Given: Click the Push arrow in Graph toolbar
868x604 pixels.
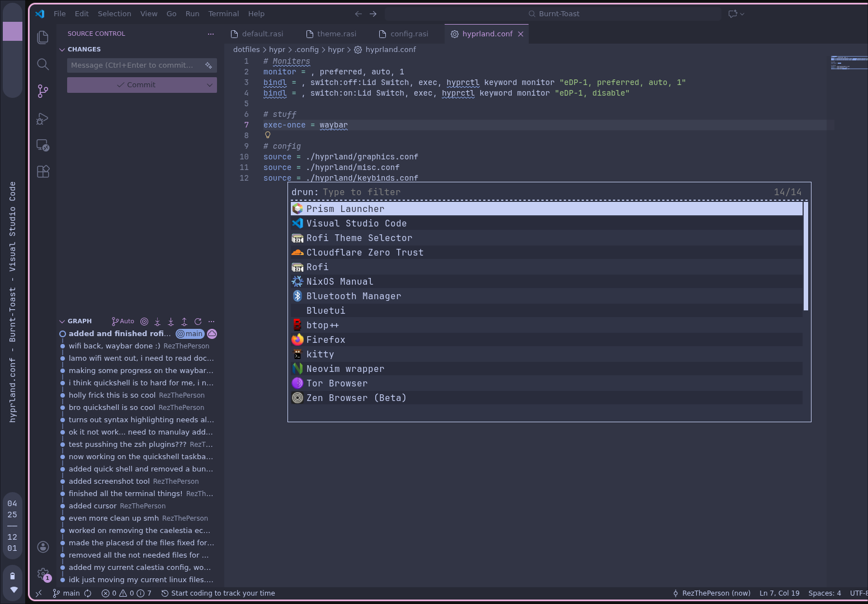Looking at the screenshot, I should (x=184, y=322).
